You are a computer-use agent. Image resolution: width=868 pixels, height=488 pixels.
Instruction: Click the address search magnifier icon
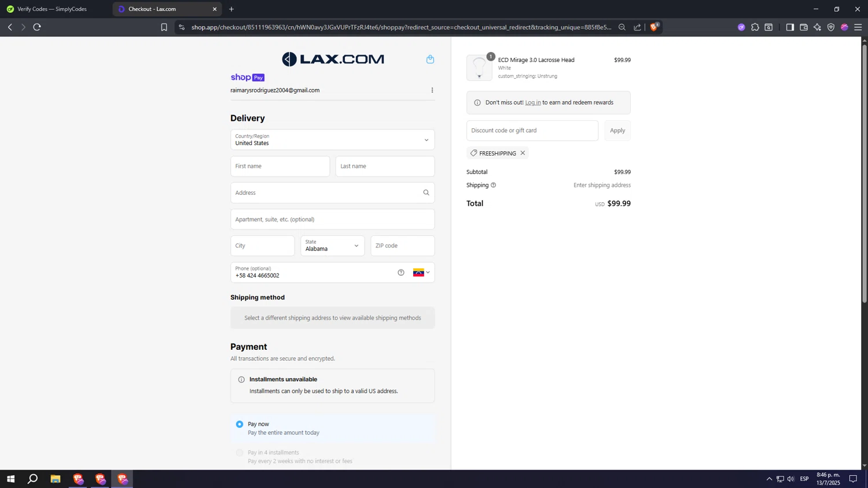pos(426,193)
